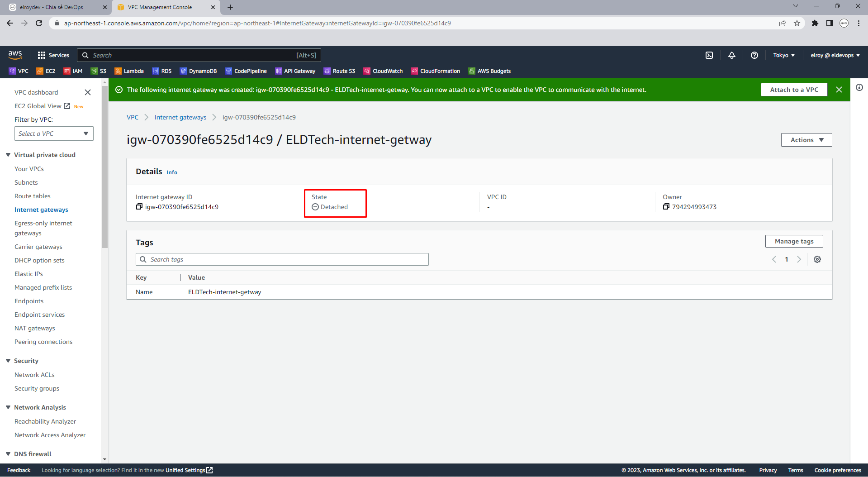
Task: Open API Gateway shortcut in favorites bar
Action: (295, 71)
